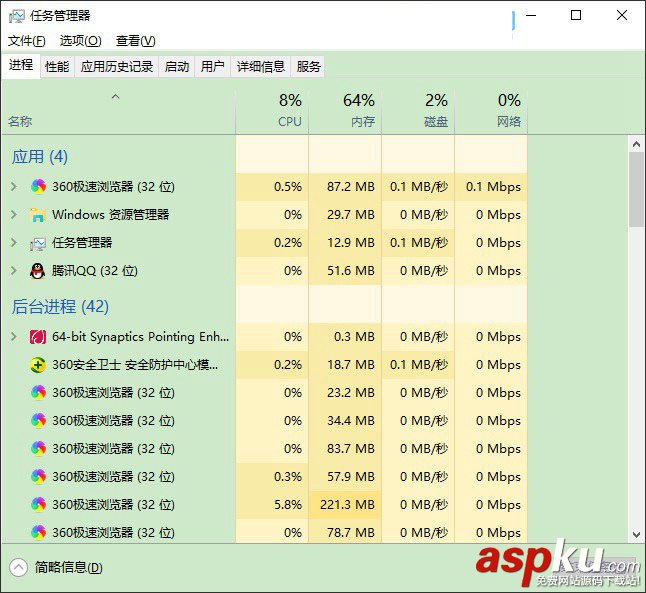Viewport: 646px width, 593px height.
Task: Click the Task Manager title bar icon
Action: (17, 16)
